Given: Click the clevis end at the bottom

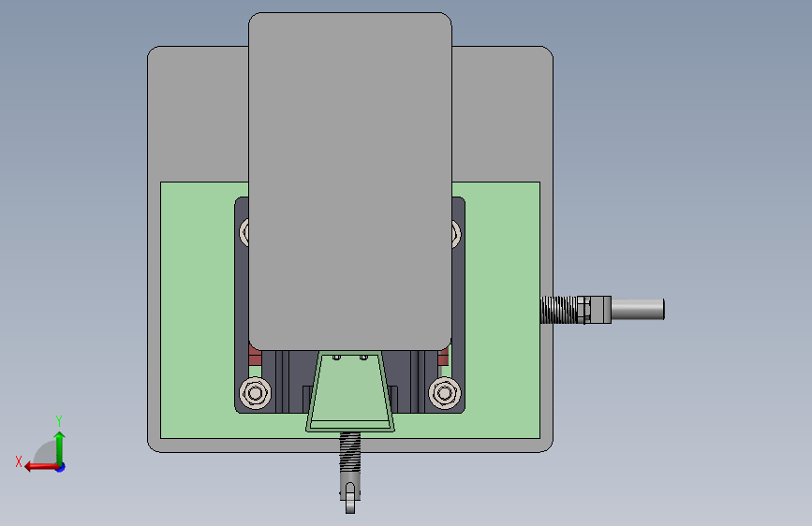Looking at the screenshot, I should click(x=350, y=493).
